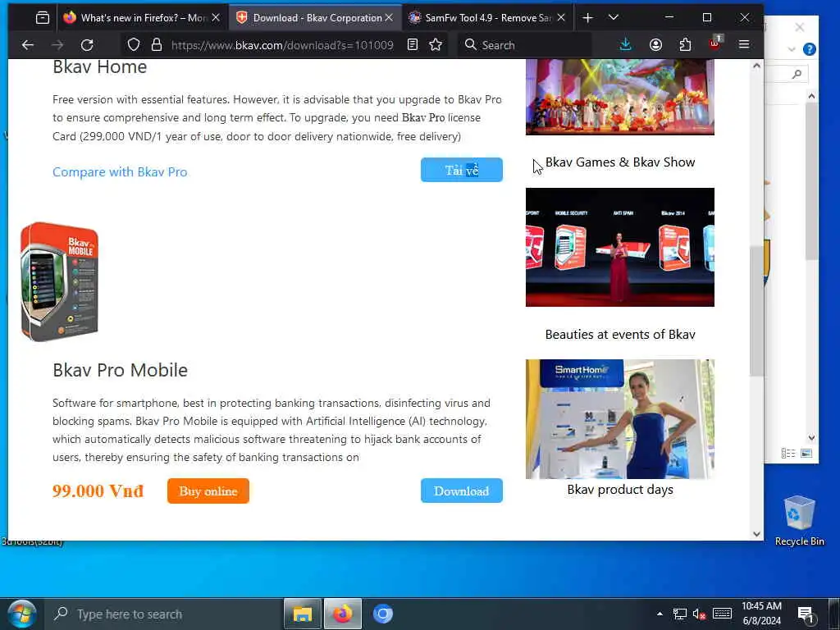
Task: Show hidden system tray icons
Action: tap(660, 614)
